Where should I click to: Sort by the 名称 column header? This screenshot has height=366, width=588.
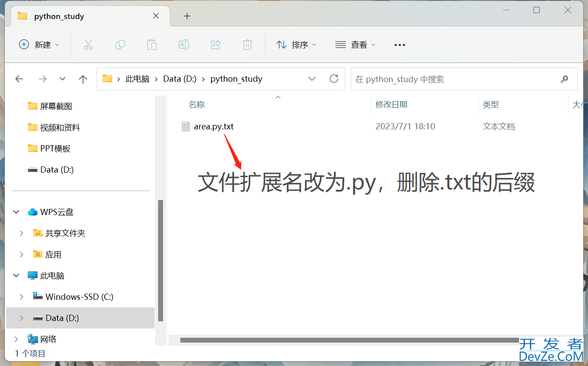197,105
